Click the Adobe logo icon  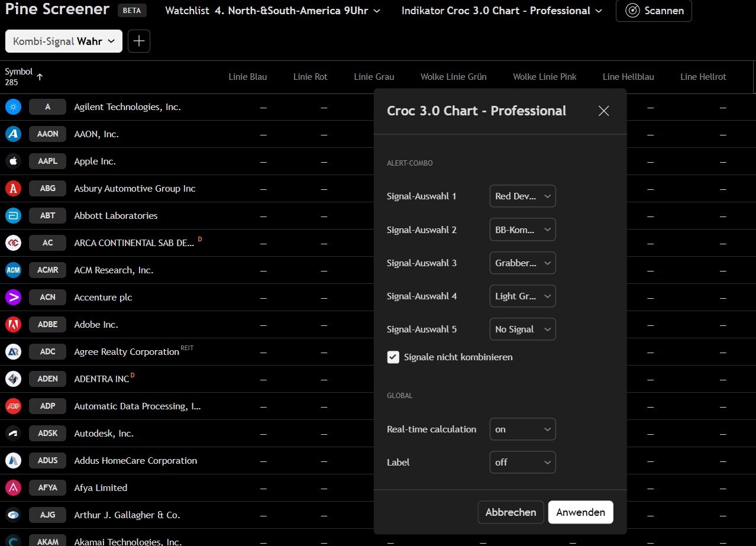click(14, 325)
